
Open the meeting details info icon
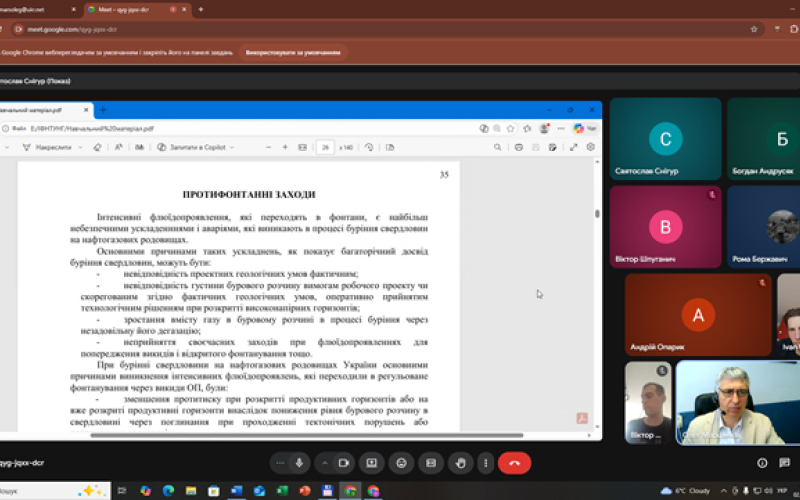click(x=762, y=463)
